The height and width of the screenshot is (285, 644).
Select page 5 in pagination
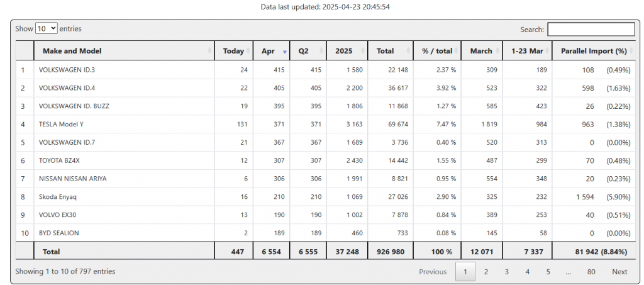[x=548, y=272]
